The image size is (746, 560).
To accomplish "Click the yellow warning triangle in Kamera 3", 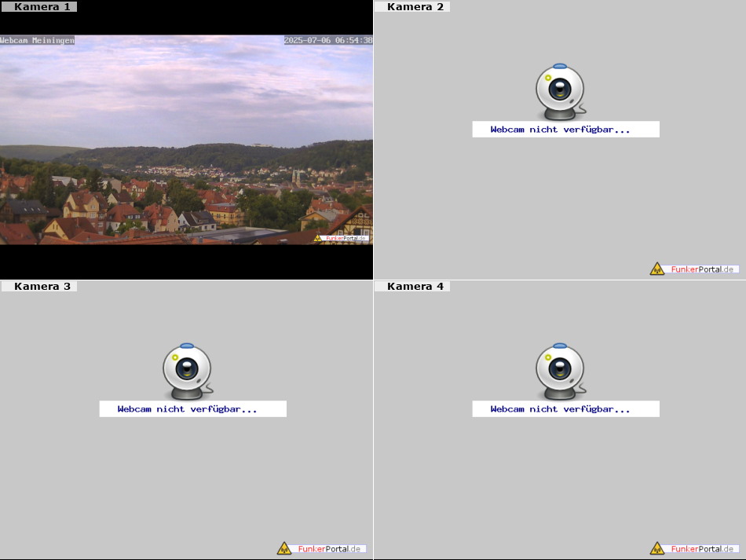I will pos(284,548).
